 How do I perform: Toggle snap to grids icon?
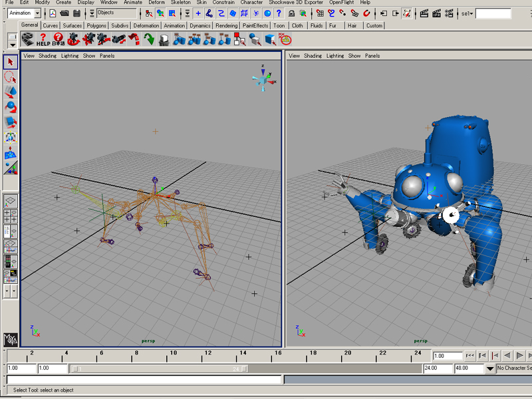[x=319, y=13]
